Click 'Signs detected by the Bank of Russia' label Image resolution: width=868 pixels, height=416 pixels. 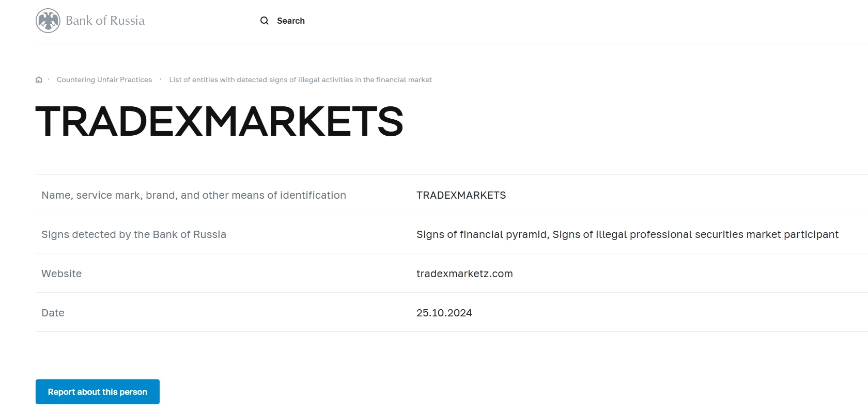click(134, 234)
